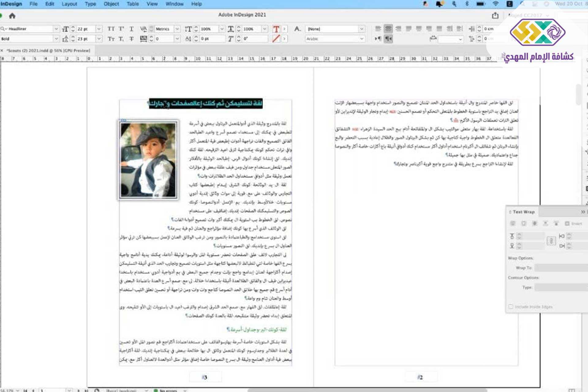Screen dimensions: 588x392
Task: Switch to the Scouts (2) 2021.indd tab
Action: 48,51
